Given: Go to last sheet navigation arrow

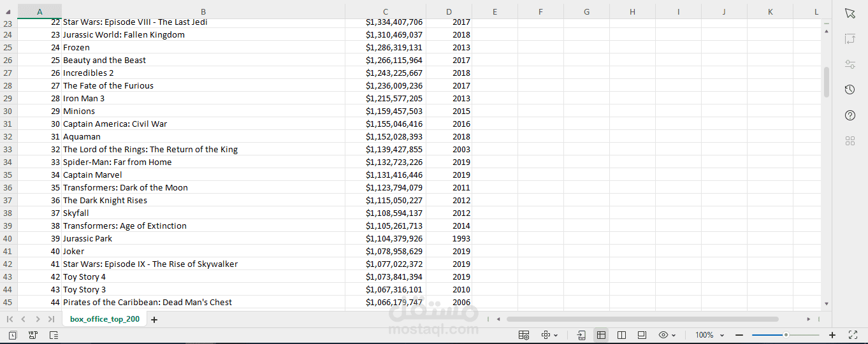Looking at the screenshot, I should click(51, 319).
